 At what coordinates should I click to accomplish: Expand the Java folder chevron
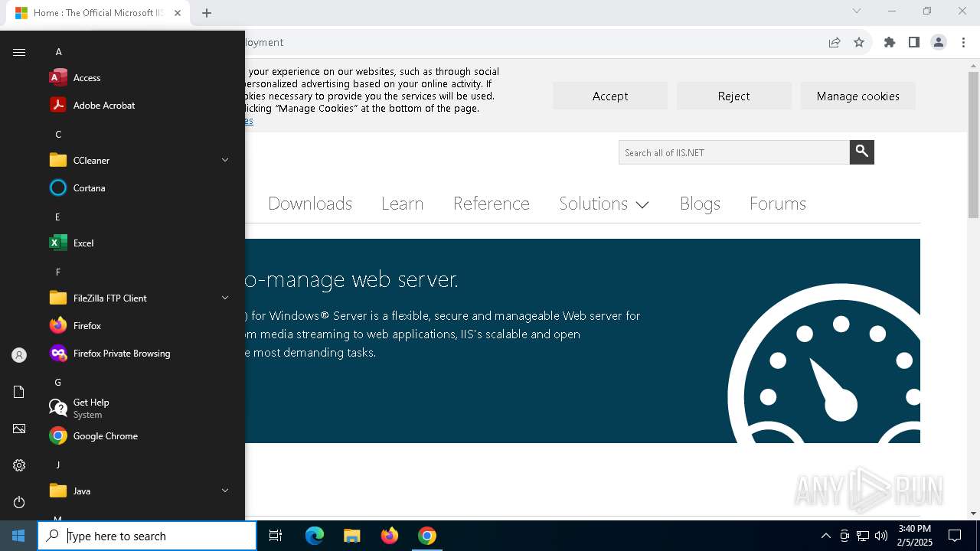coord(225,491)
